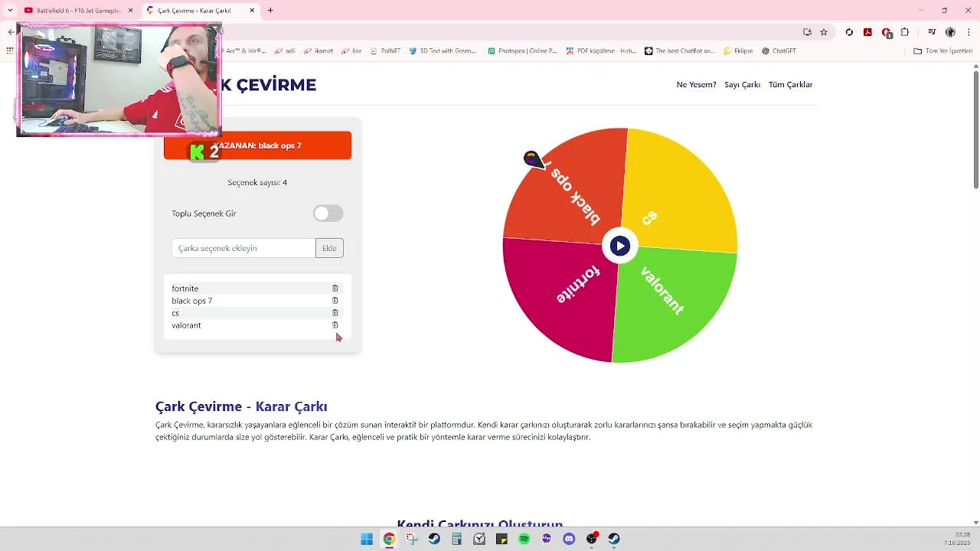Image resolution: width=980 pixels, height=551 pixels.
Task: Launch the Snipping Tool from taskbar
Action: [412, 539]
